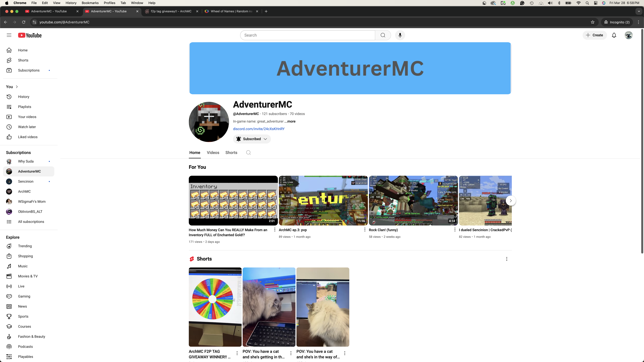
Task: Open Trending in Explore
Action: (x=29, y=246)
